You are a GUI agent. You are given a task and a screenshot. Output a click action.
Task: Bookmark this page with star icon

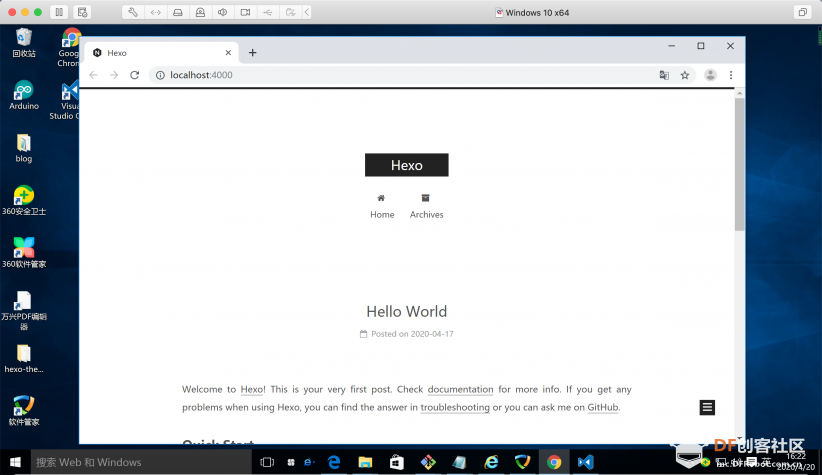685,75
